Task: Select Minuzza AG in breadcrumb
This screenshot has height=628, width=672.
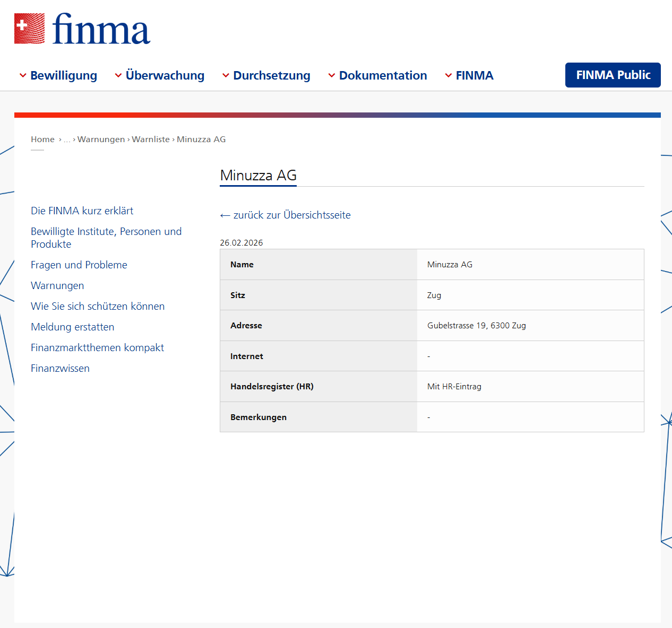Action: [x=201, y=139]
